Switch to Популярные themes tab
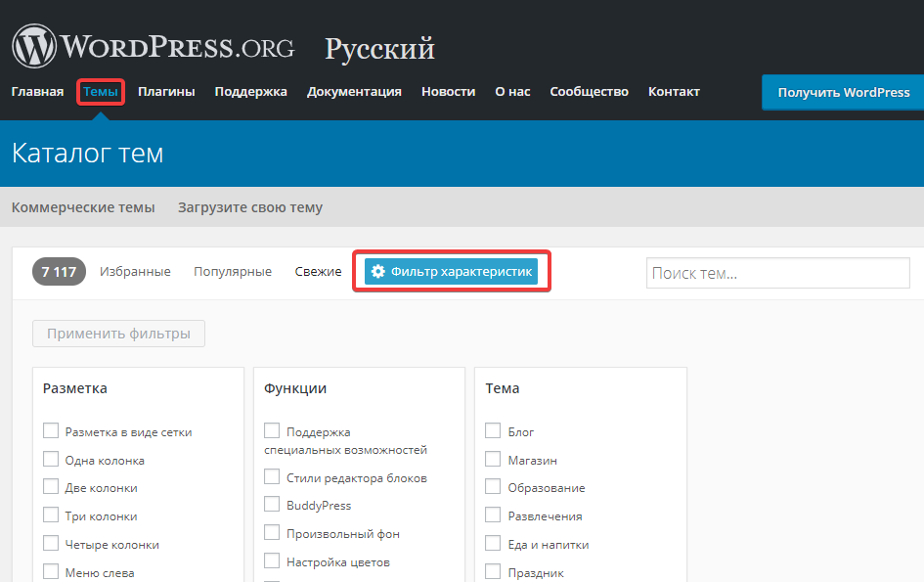924x582 pixels. pyautogui.click(x=233, y=271)
